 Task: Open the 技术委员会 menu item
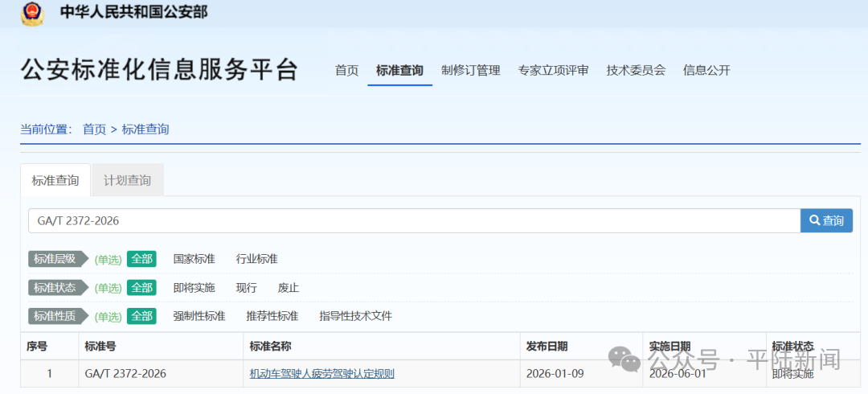coord(636,71)
